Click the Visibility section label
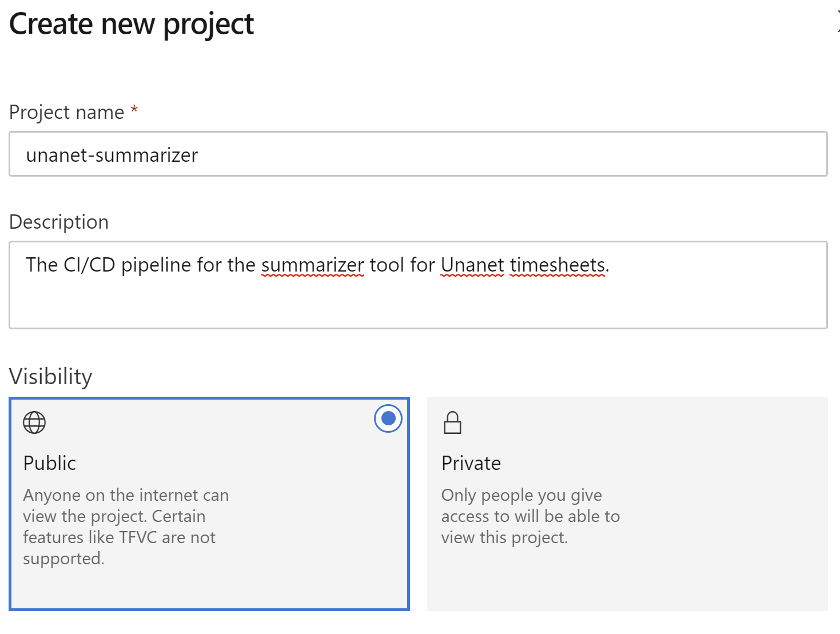The height and width of the screenshot is (634, 840). click(x=50, y=376)
